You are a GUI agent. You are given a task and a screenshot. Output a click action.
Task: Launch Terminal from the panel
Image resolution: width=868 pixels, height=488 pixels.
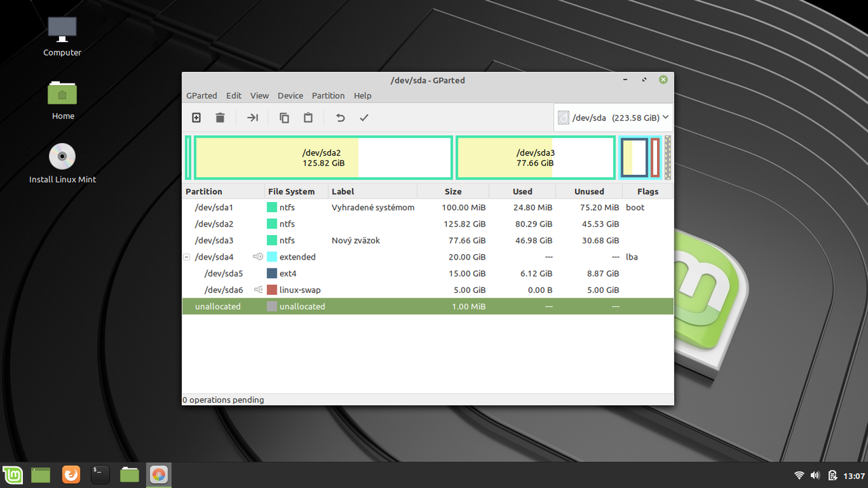tap(100, 474)
